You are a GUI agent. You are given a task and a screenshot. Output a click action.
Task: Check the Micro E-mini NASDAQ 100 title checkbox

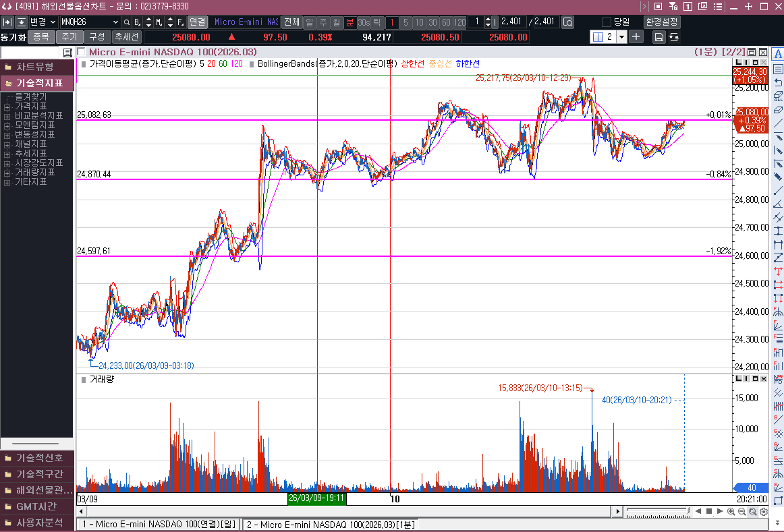(x=82, y=52)
